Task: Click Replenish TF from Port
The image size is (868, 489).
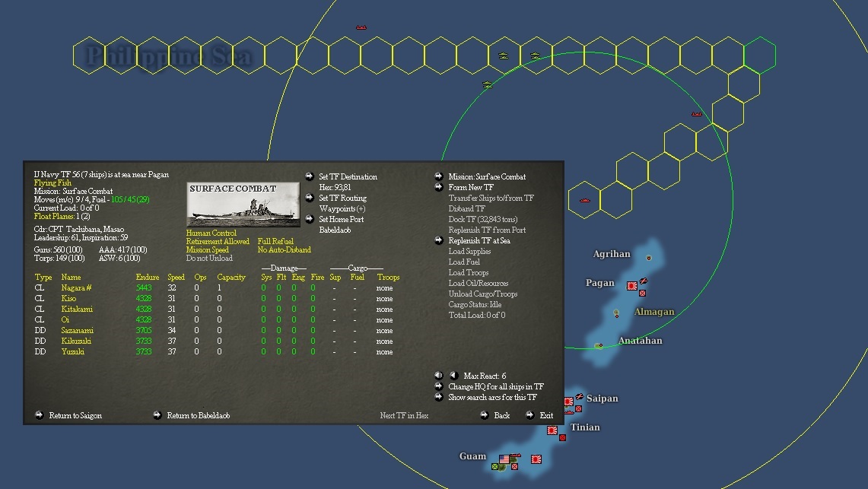Action: pos(487,230)
